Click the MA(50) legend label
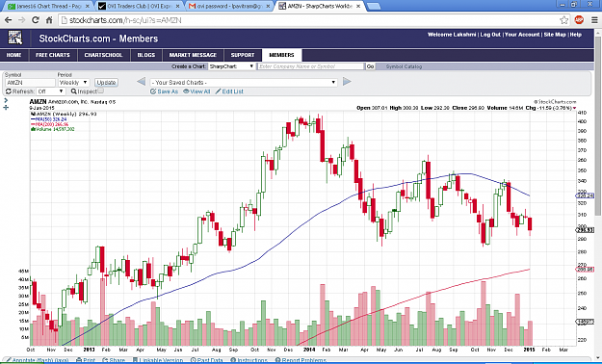The width and height of the screenshot is (602, 364). (49, 119)
